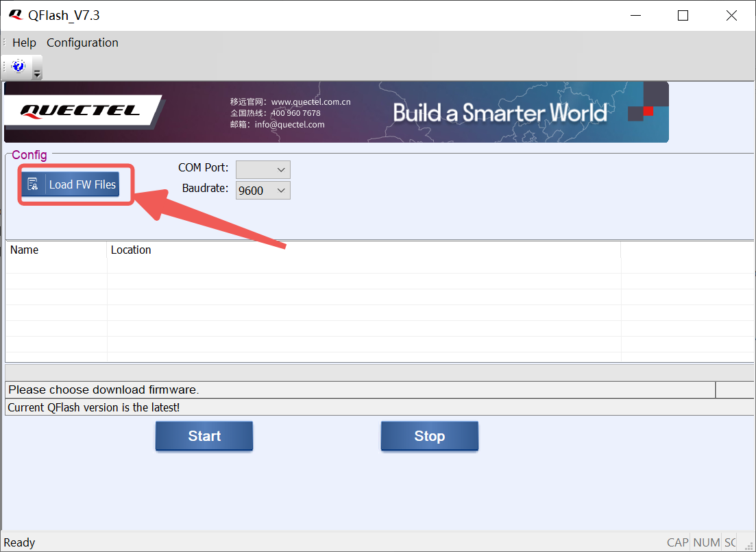The width and height of the screenshot is (756, 552).
Task: Click the Start button
Action: click(x=204, y=436)
